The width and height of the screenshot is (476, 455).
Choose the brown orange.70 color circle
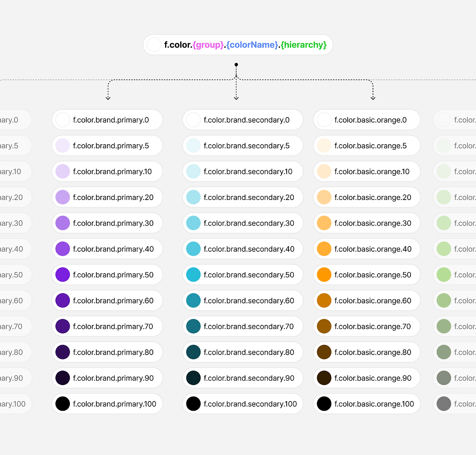324,326
